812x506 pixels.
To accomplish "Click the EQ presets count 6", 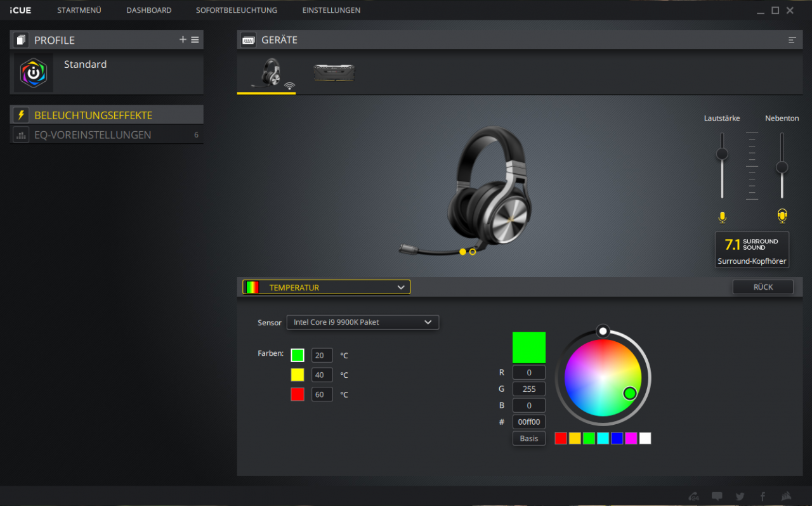I will coord(196,135).
